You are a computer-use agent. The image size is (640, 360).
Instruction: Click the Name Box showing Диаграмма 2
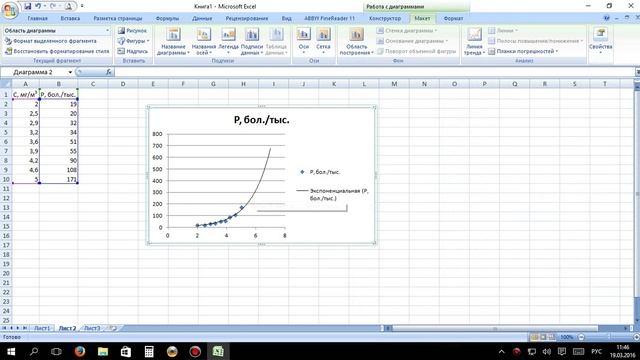(34, 72)
